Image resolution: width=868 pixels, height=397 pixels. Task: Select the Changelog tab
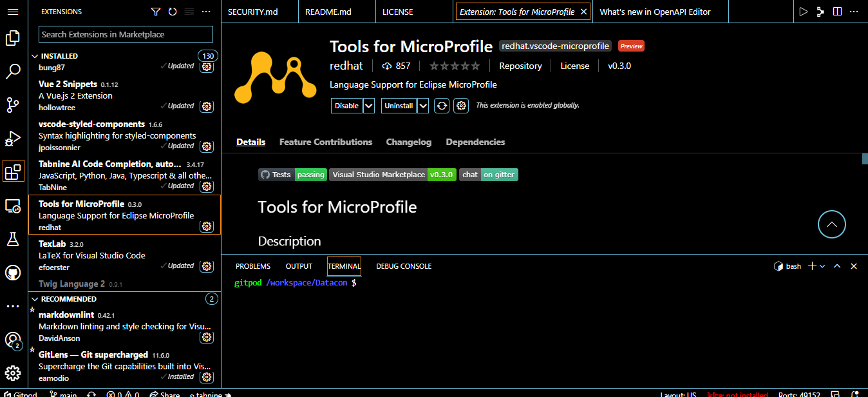[409, 142]
